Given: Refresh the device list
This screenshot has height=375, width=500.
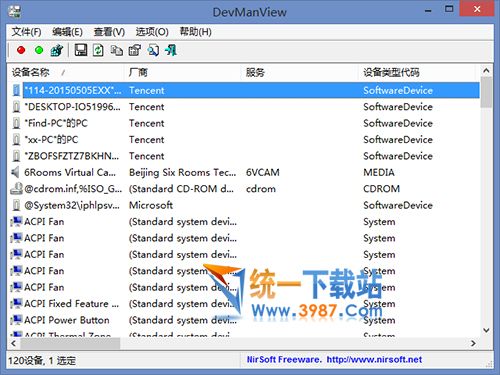Looking at the screenshot, I should point(98,50).
